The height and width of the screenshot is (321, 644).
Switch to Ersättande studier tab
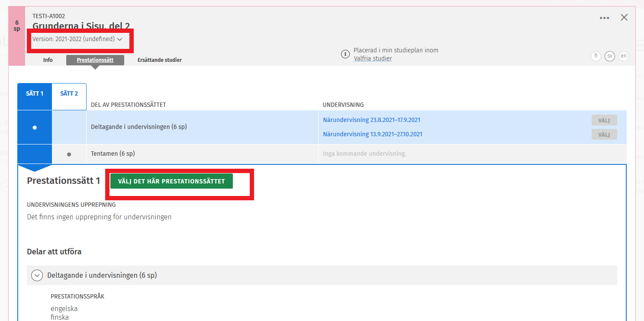point(159,60)
